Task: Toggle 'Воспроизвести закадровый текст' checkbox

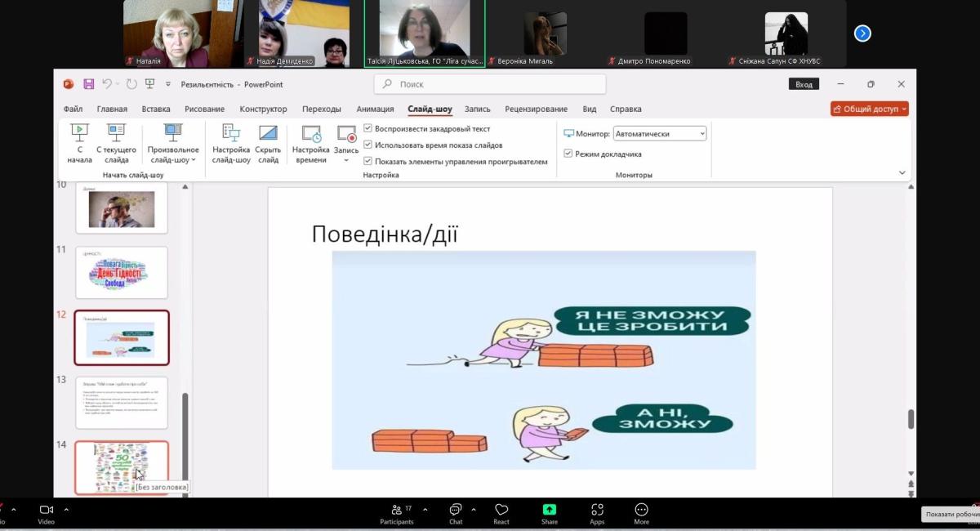Action: point(367,128)
